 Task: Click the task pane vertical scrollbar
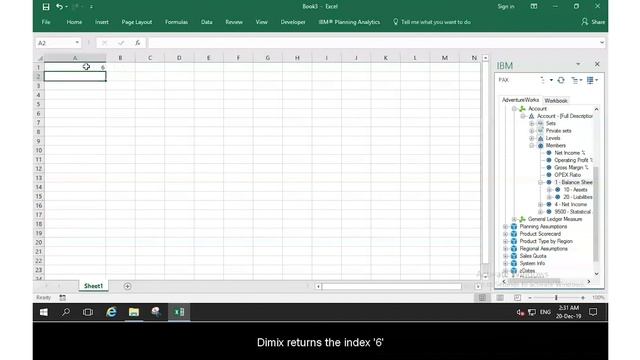coord(596,214)
